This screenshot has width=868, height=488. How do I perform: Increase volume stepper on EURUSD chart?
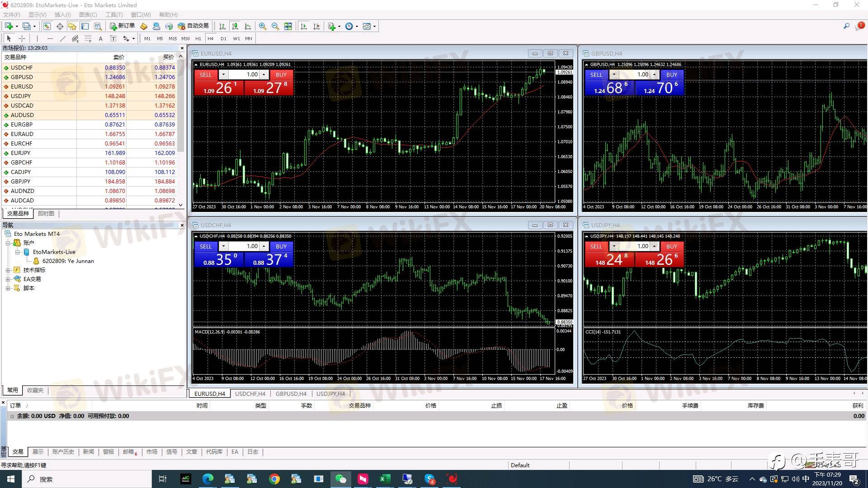coord(264,75)
